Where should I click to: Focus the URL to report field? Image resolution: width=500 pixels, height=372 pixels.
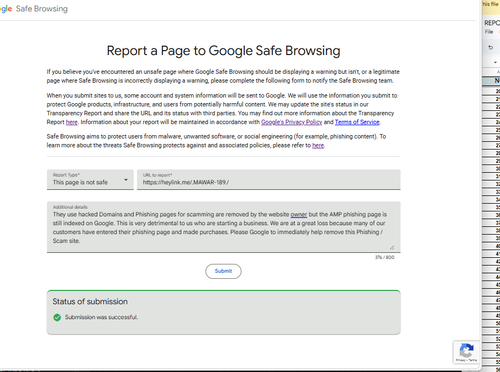click(x=269, y=180)
